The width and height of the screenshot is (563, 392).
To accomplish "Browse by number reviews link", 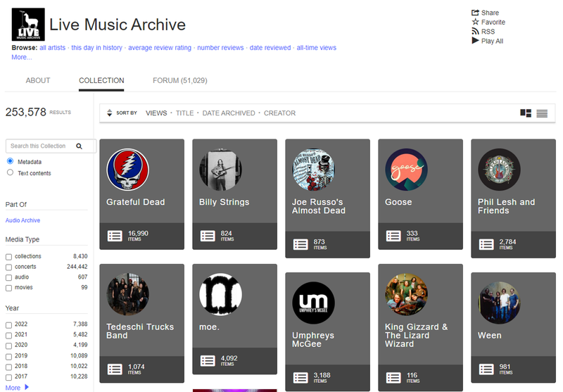I will coord(220,48).
